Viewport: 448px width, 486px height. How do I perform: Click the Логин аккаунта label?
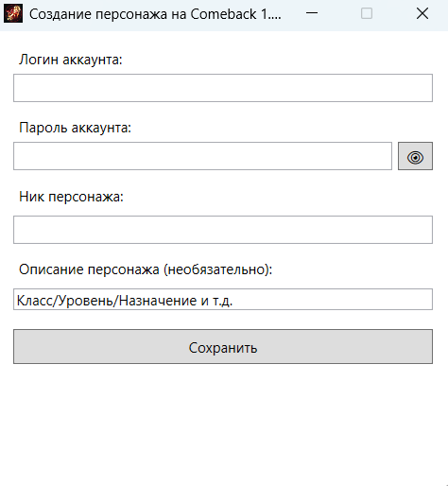[x=71, y=60]
